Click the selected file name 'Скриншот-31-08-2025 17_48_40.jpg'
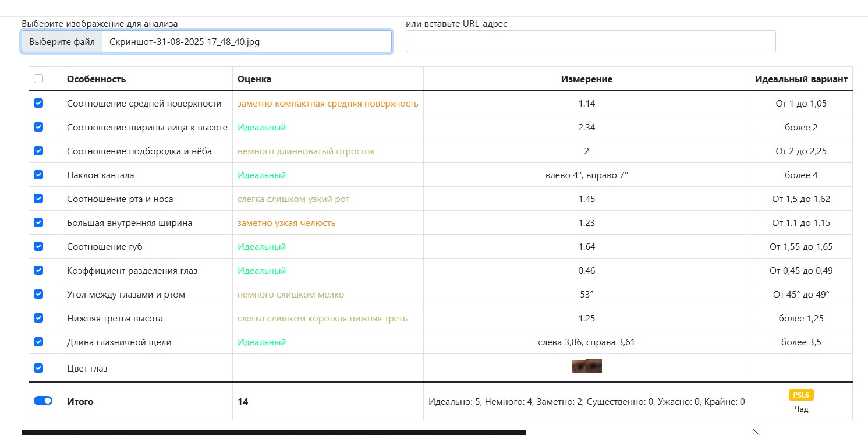The width and height of the screenshot is (868, 435). point(185,42)
